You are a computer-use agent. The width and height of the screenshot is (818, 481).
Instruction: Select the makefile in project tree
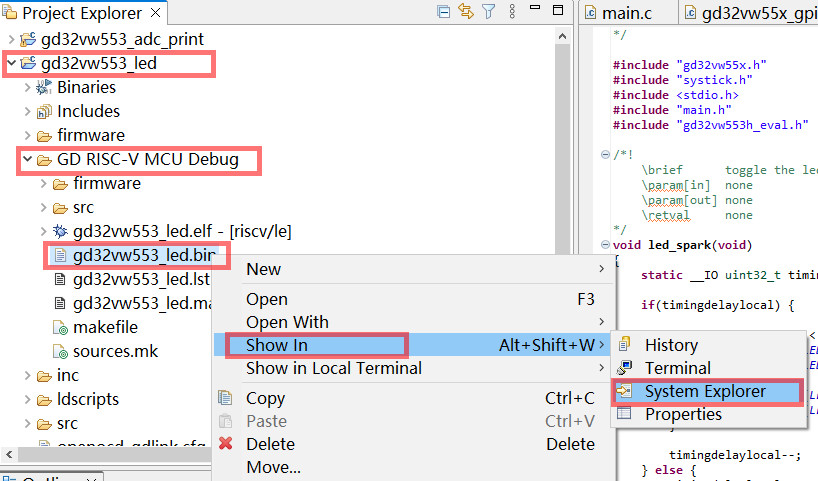pyautogui.click(x=105, y=327)
